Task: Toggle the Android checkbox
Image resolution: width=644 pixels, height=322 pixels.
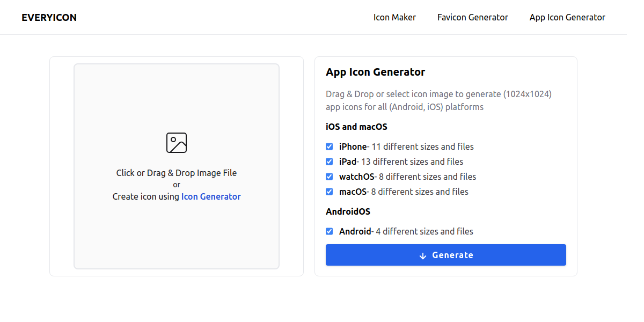Action: tap(329, 231)
